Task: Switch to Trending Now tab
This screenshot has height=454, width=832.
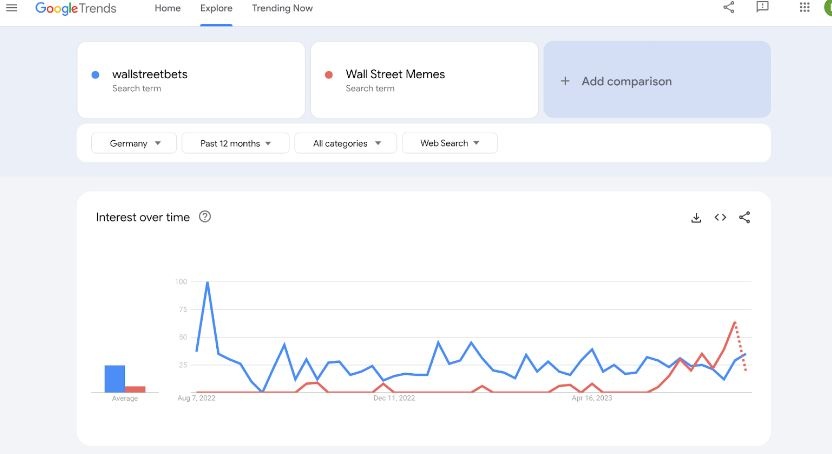Action: (282, 8)
